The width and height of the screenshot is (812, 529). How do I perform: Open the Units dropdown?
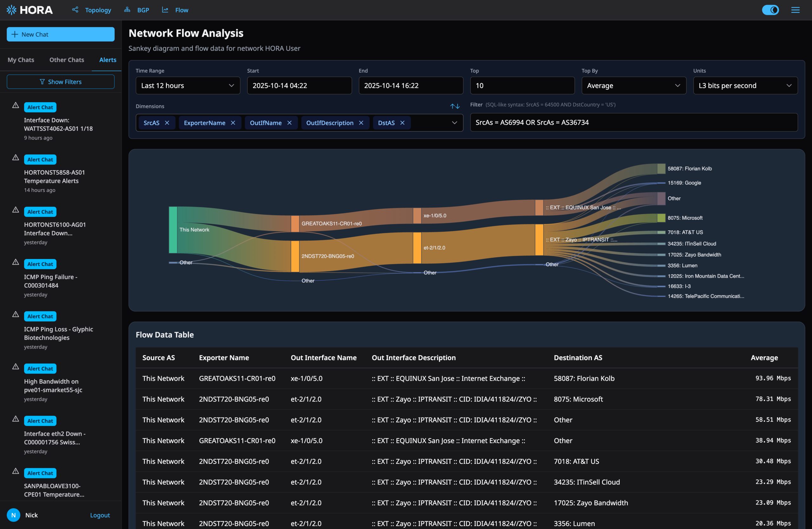745,86
